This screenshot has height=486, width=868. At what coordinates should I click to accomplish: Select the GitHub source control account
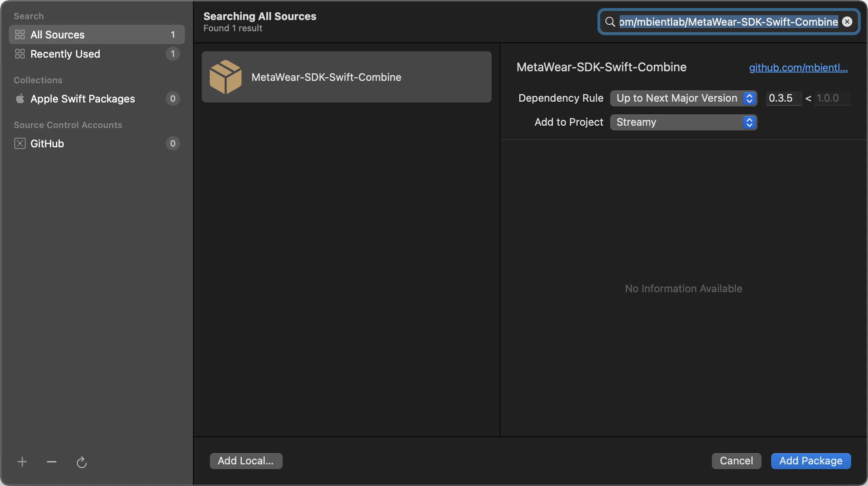97,143
